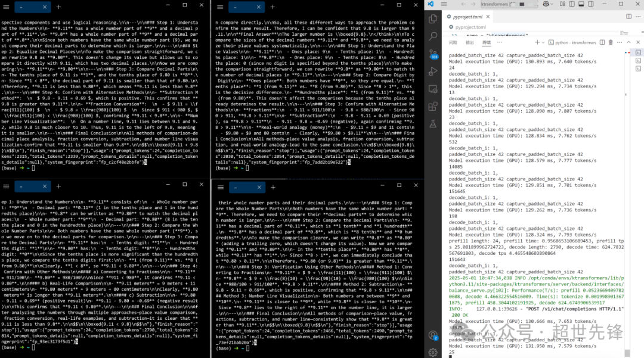This screenshot has height=358, width=644.
Task: Open the VS Code Explorer view
Action: (433, 19)
